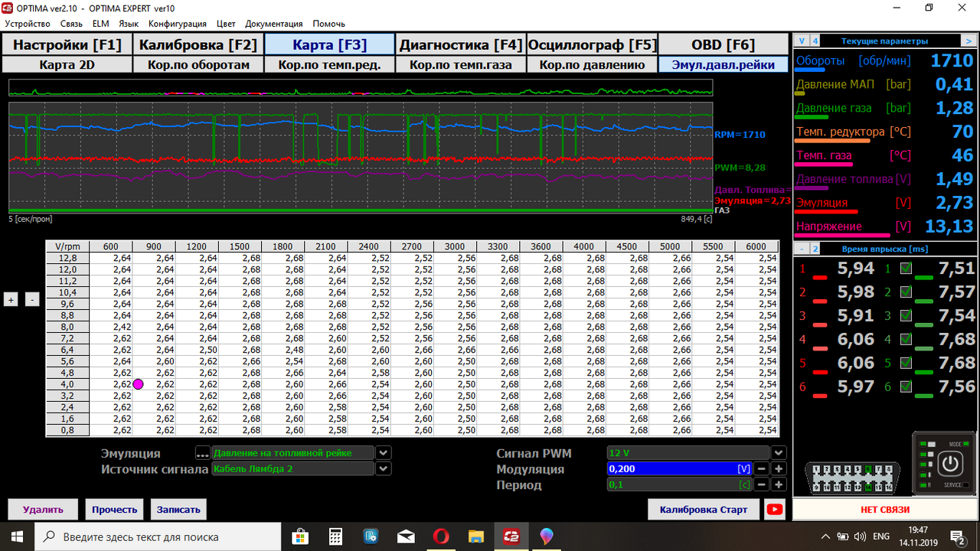Toggle the injector 1 checkbox
The height and width of the screenshot is (551, 980).
tap(906, 269)
